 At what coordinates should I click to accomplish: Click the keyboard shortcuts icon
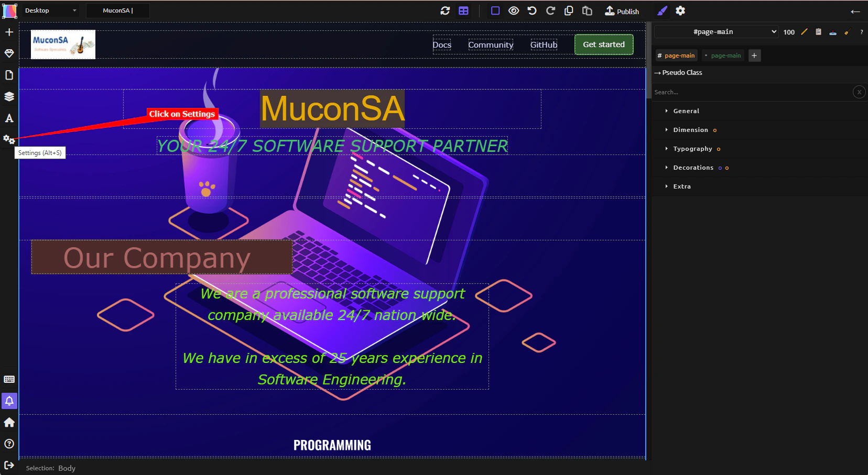click(9, 379)
